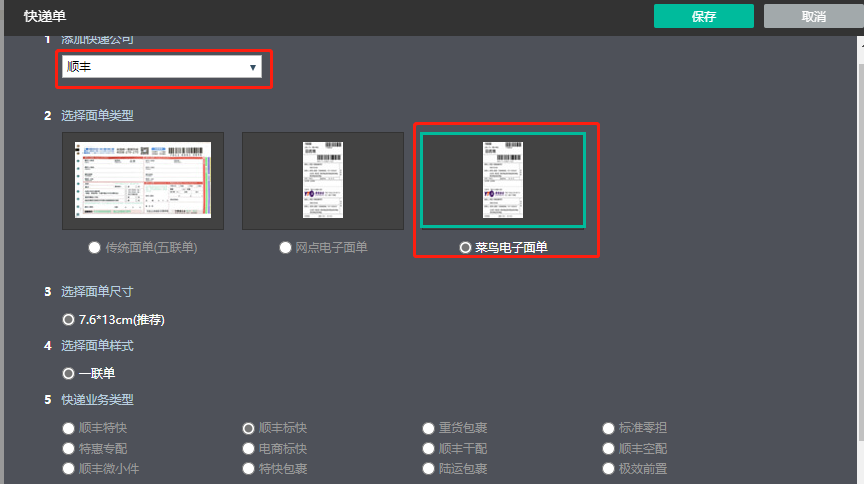
Task: Click the 取消 button
Action: (x=813, y=16)
